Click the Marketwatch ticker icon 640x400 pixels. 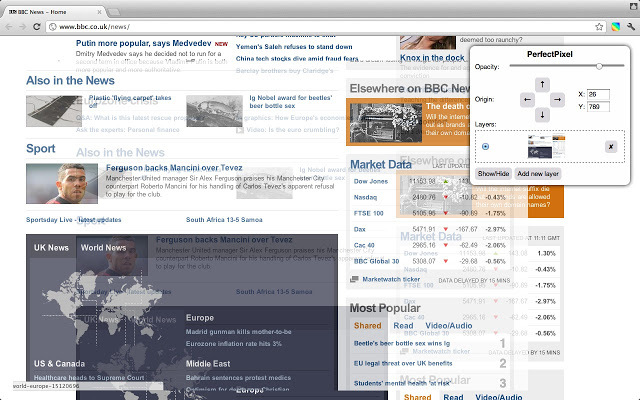[354, 279]
